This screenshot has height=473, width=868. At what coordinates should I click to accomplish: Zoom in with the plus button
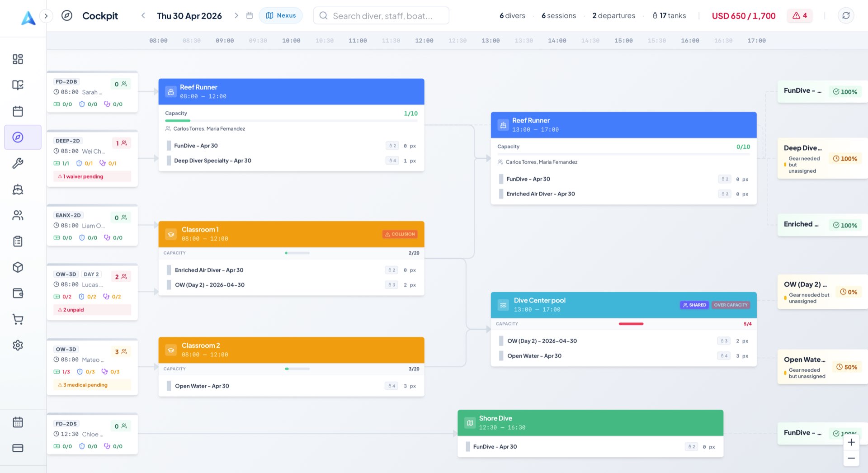[x=851, y=442]
